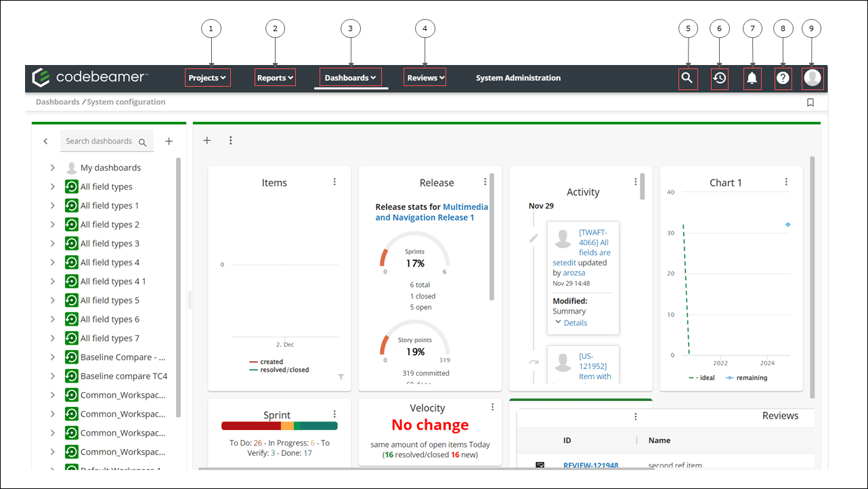868x489 pixels.
Task: Open the Reviews dropdown menu
Action: click(425, 78)
